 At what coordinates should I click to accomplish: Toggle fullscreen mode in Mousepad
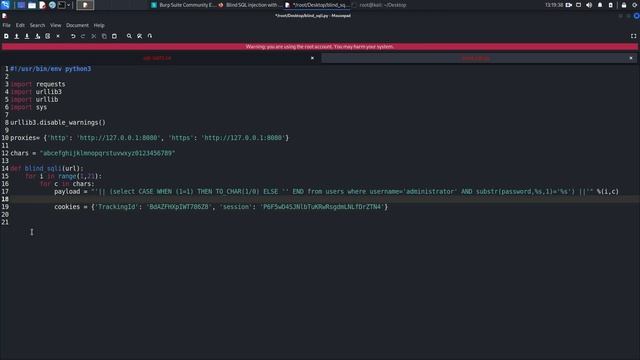633,36
